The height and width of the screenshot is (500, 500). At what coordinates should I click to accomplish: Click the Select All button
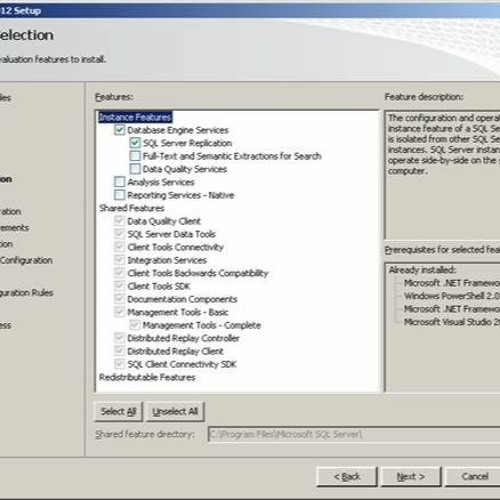pos(119,412)
